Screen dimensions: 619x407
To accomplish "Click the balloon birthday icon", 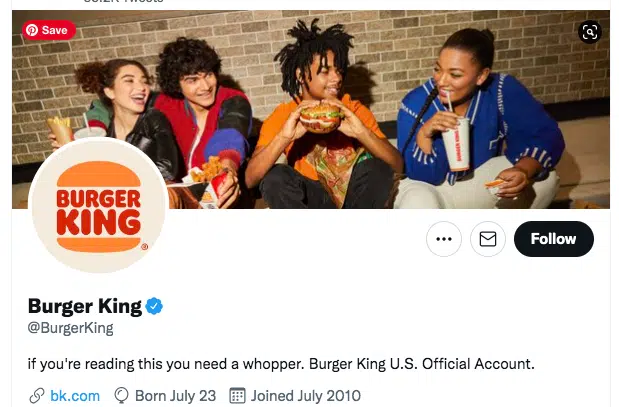I will point(122,396).
